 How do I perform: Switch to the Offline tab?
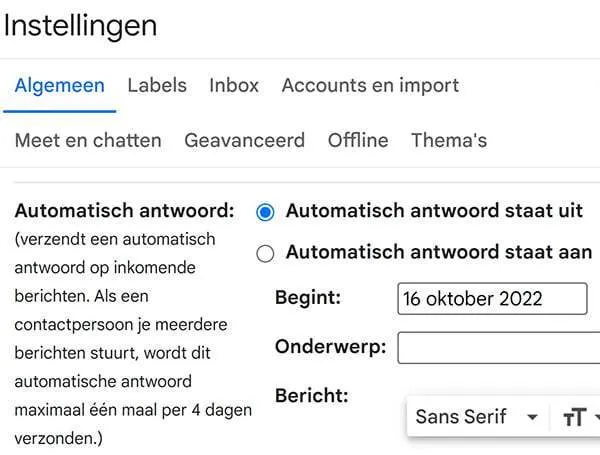pos(358,140)
